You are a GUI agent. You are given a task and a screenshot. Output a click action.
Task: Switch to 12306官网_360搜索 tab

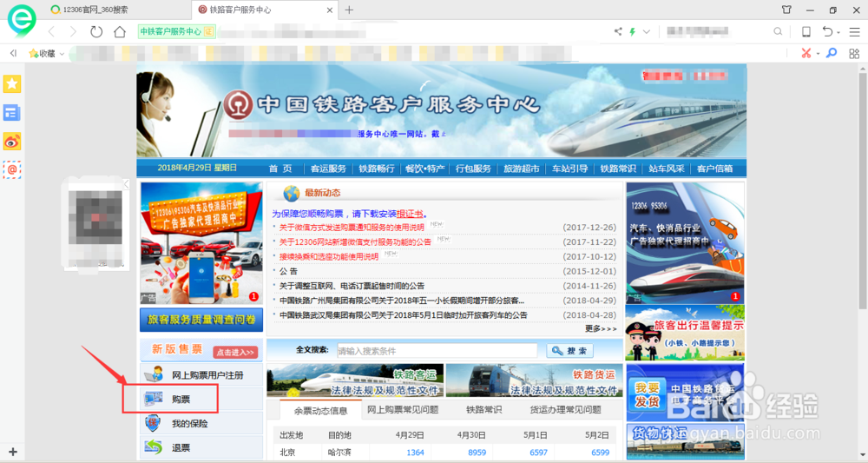94,10
